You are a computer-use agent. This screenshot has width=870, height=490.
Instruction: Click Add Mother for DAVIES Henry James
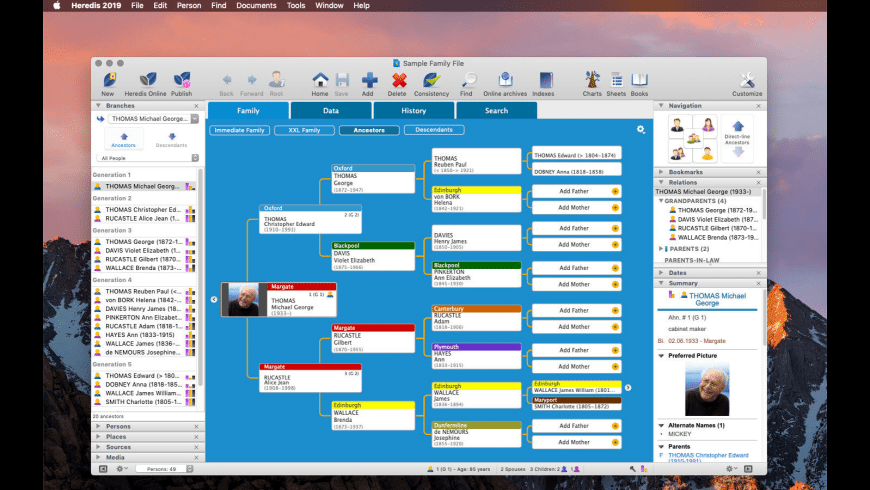tap(576, 245)
